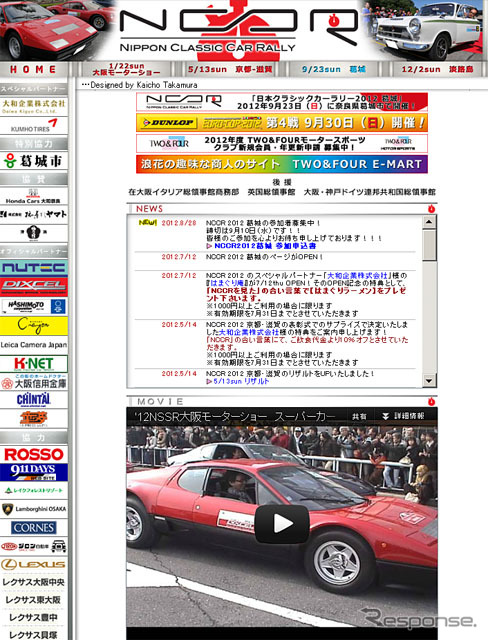The width and height of the screenshot is (488, 640).
Task: Click the 共有 share button on video
Action: click(359, 416)
